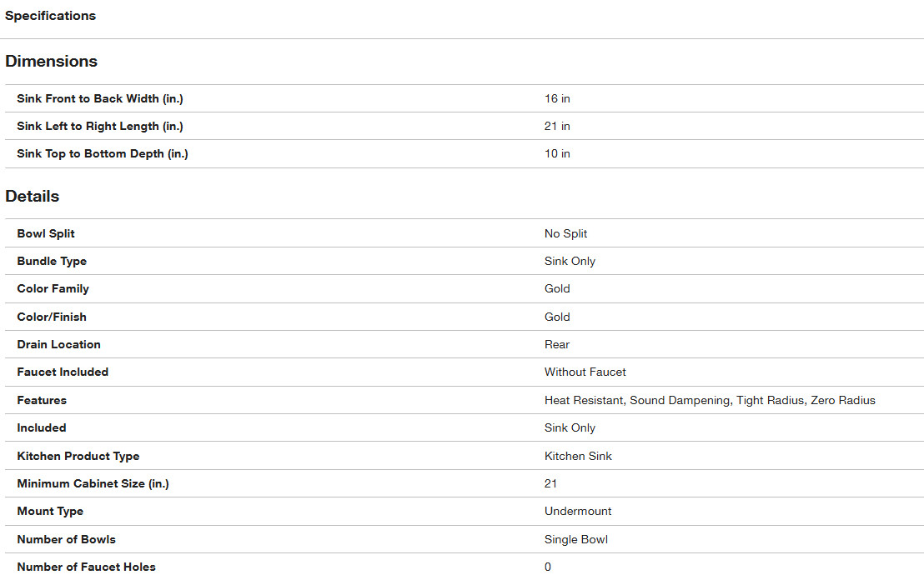Select the Rear drain location value
The height and width of the screenshot is (580, 924).
coord(557,344)
